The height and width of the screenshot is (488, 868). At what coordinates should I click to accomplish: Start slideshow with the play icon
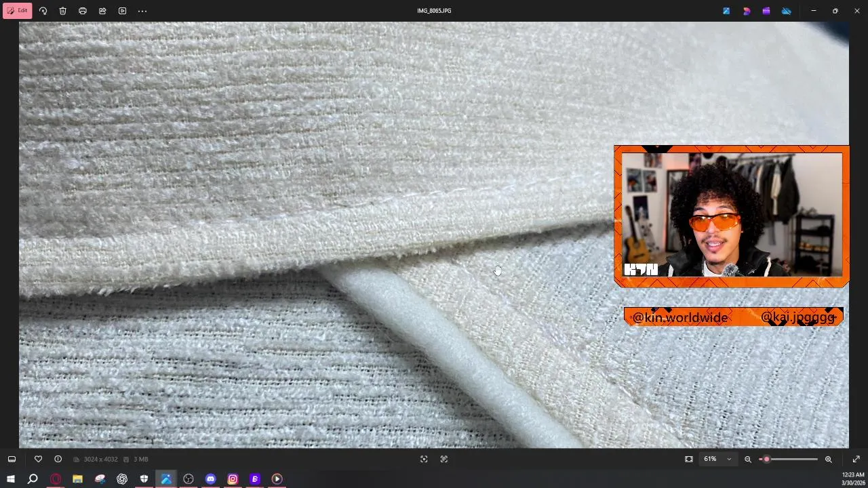pos(122,11)
